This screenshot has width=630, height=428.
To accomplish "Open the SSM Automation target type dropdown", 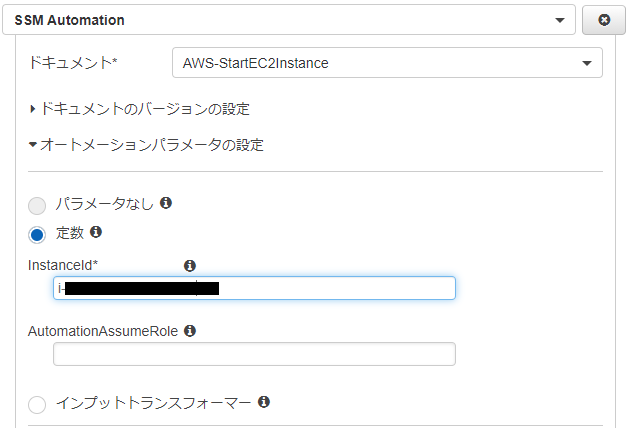I will pyautogui.click(x=290, y=19).
